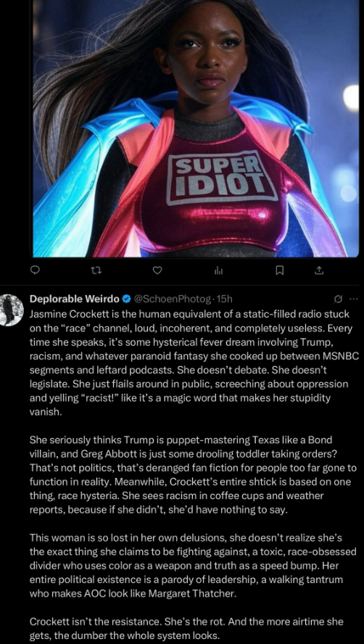Repost using the retweet arrows icon

[95, 271]
